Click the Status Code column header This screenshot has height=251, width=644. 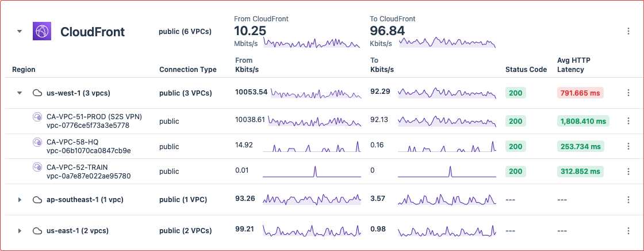coord(526,70)
